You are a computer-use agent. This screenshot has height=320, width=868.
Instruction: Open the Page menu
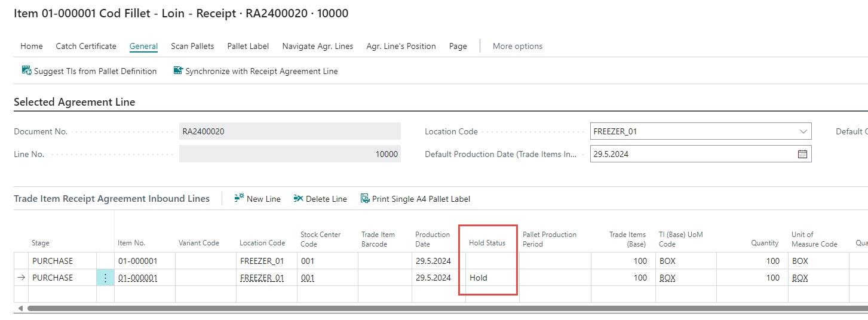pyautogui.click(x=458, y=46)
